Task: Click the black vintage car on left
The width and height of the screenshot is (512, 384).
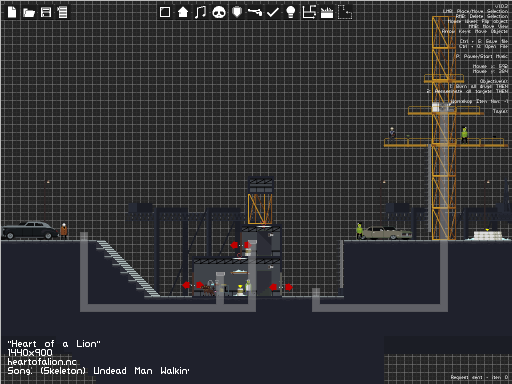Action: pos(30,230)
